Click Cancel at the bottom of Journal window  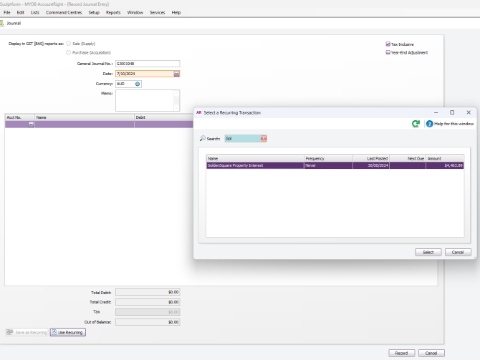[431, 353]
